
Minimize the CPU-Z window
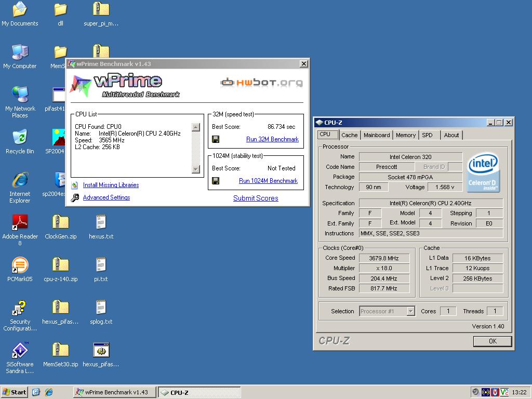[490, 123]
